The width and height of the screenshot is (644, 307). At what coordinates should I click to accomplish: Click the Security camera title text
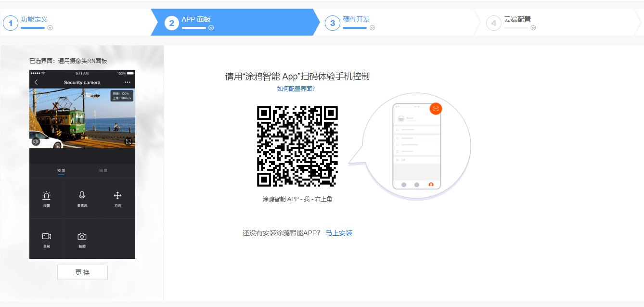click(x=82, y=83)
